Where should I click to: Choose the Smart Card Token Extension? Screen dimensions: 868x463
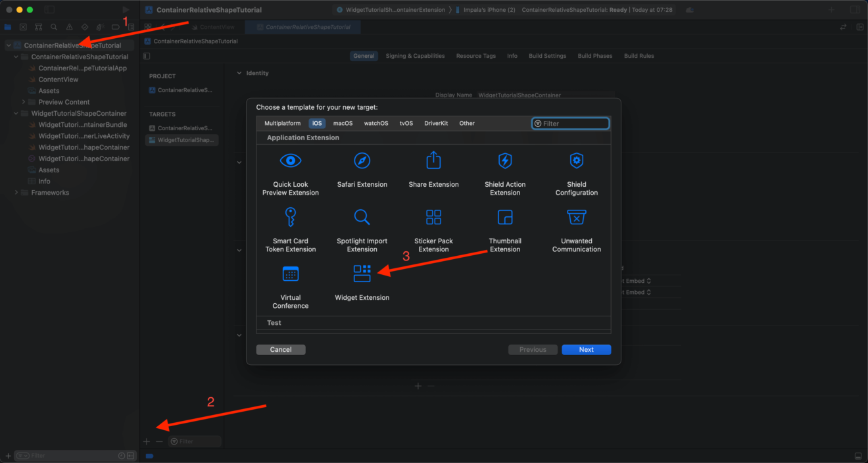pyautogui.click(x=290, y=218)
